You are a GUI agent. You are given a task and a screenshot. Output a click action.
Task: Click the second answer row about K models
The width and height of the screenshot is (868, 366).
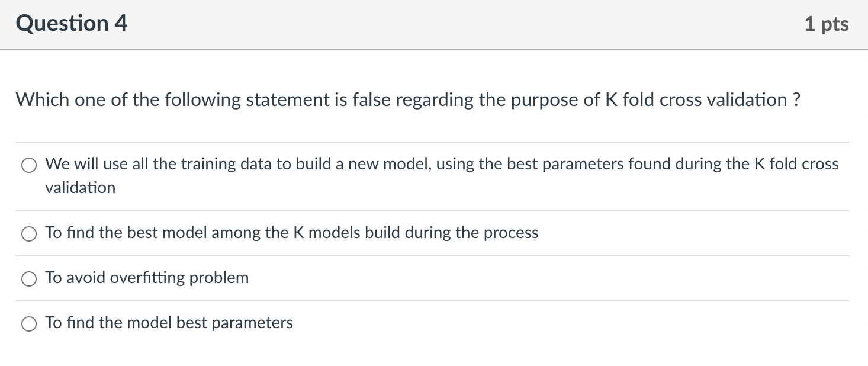292,233
